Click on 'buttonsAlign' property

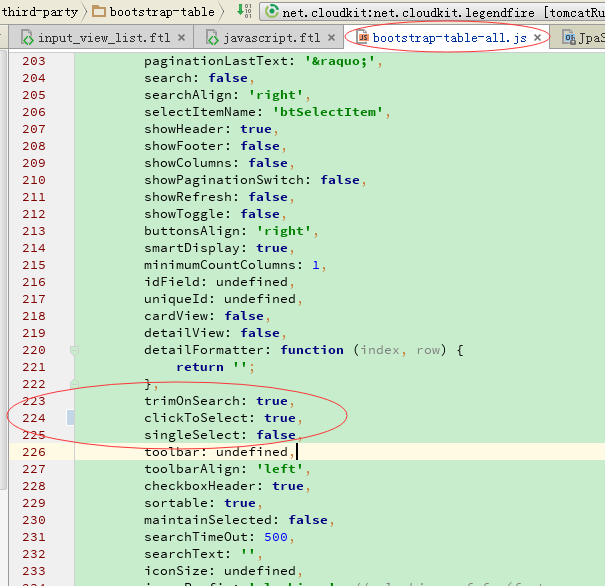192,231
